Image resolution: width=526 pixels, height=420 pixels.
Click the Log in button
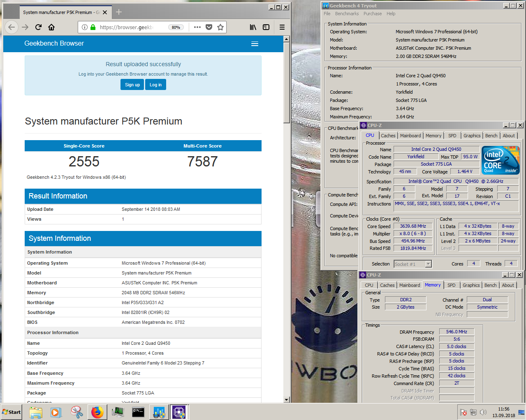pyautogui.click(x=155, y=85)
